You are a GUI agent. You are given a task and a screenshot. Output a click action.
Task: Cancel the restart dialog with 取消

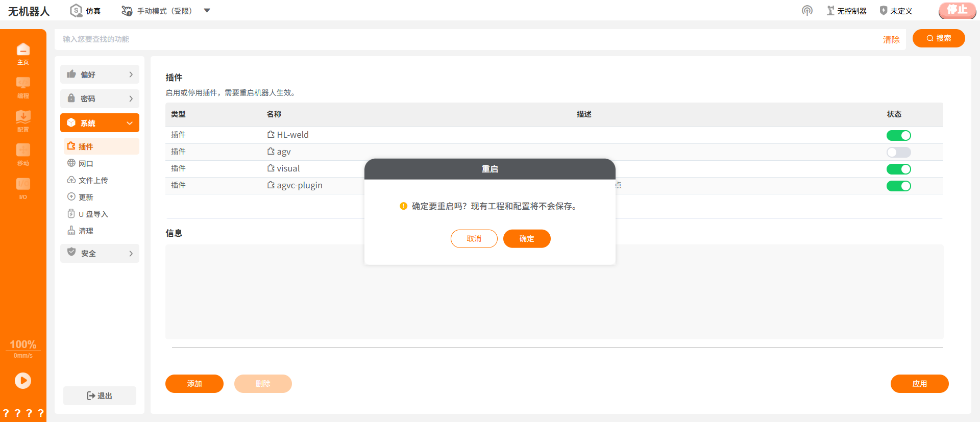coord(474,239)
